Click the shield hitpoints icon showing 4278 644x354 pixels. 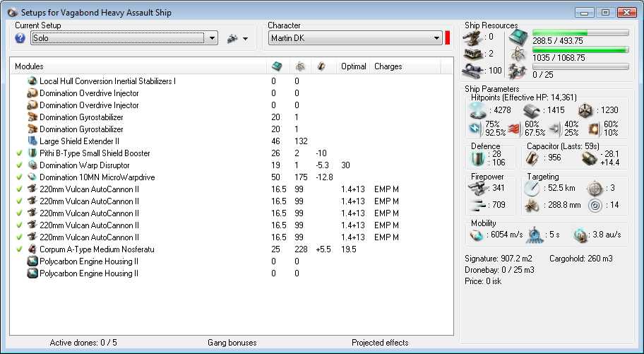(479, 111)
